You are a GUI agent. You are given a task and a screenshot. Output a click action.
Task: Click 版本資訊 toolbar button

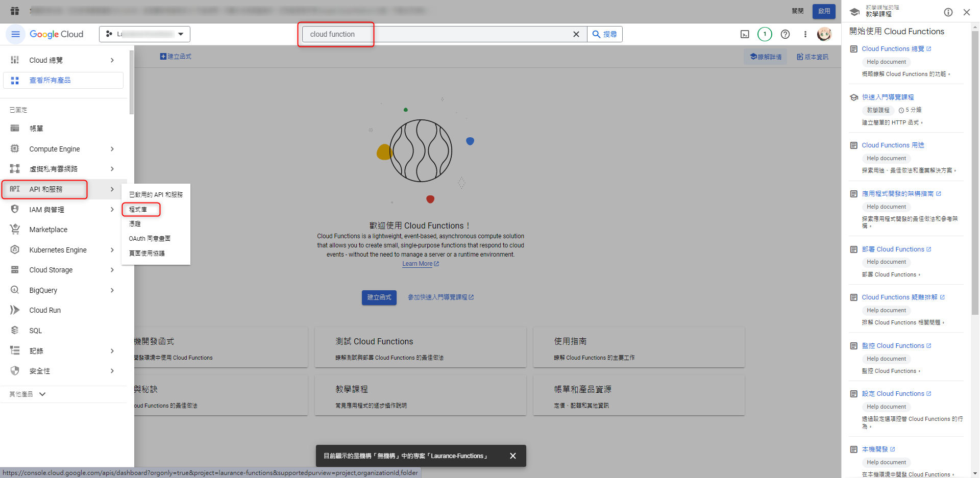coord(813,57)
